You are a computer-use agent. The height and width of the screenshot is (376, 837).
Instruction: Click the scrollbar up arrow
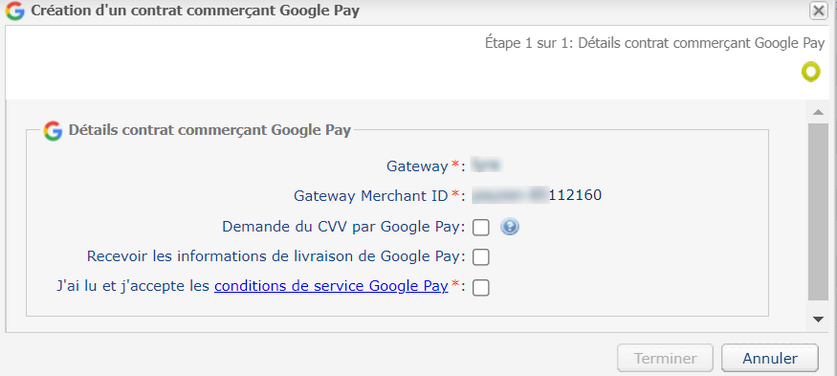pos(817,113)
